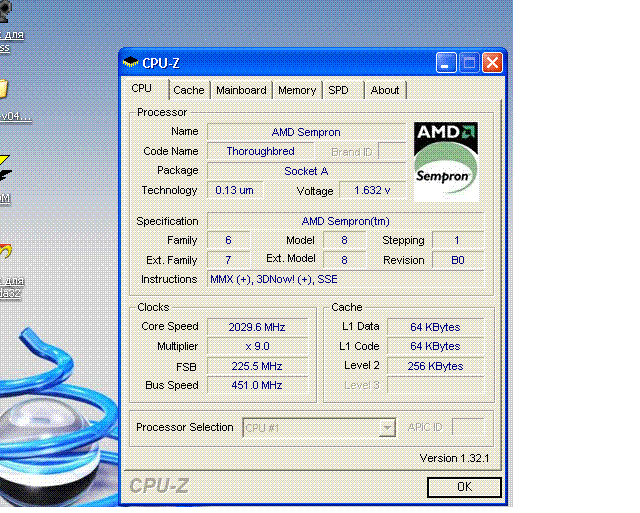The image size is (640, 513).
Task: Click the Instructions field listing MMX, SSE
Action: click(345, 280)
